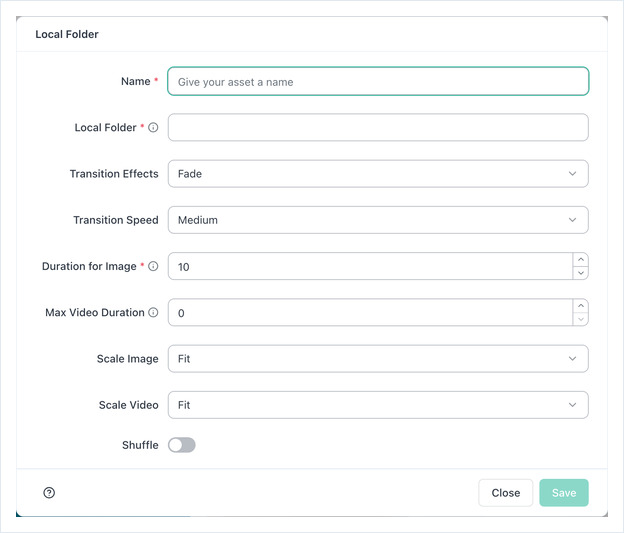624x533 pixels.
Task: Click the Local Folder info icon
Action: click(x=153, y=127)
